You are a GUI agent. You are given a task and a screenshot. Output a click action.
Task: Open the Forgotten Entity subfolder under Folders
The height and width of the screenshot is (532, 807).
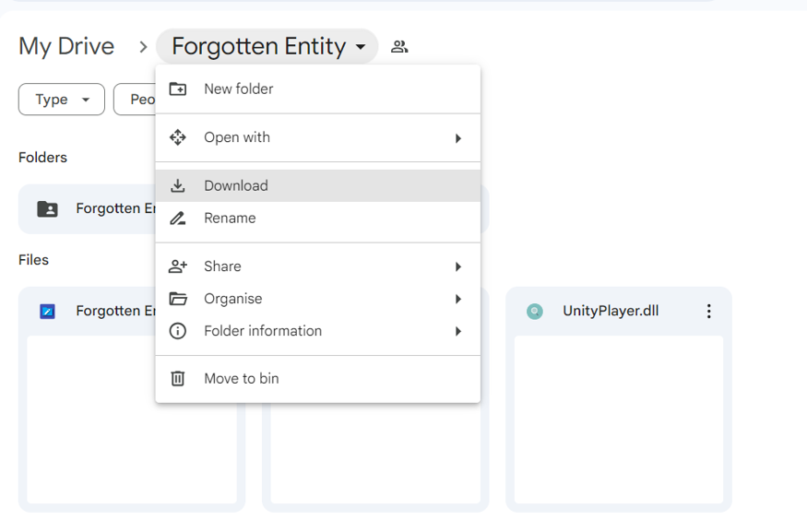[92, 209]
